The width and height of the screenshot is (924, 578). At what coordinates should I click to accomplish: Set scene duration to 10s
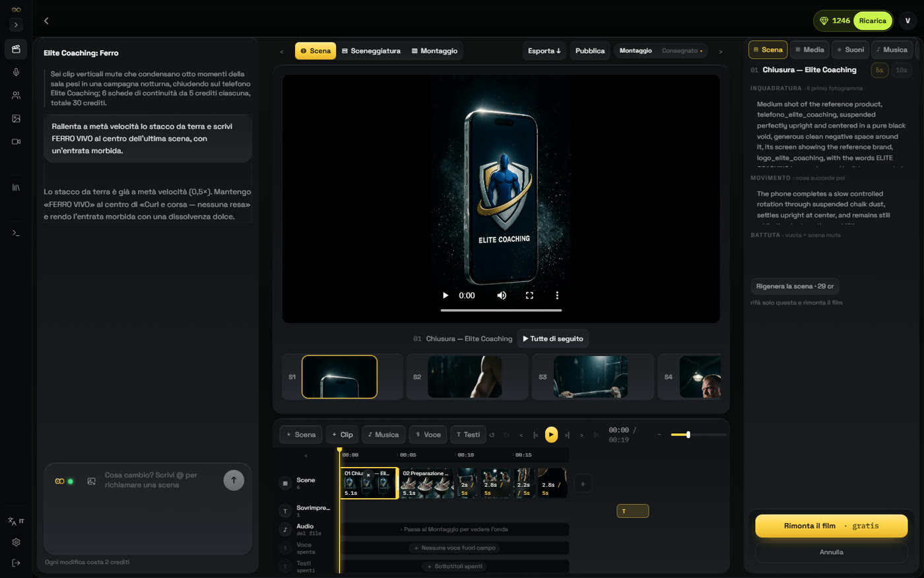[902, 70]
